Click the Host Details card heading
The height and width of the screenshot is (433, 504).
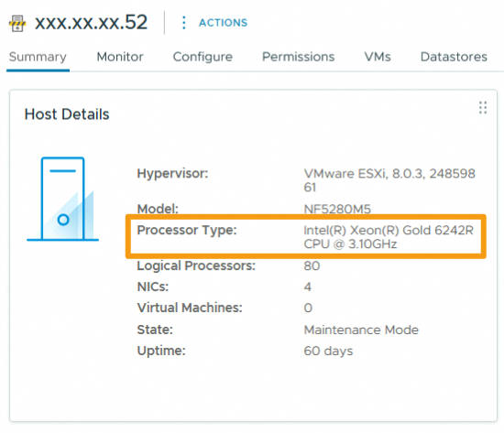point(67,114)
